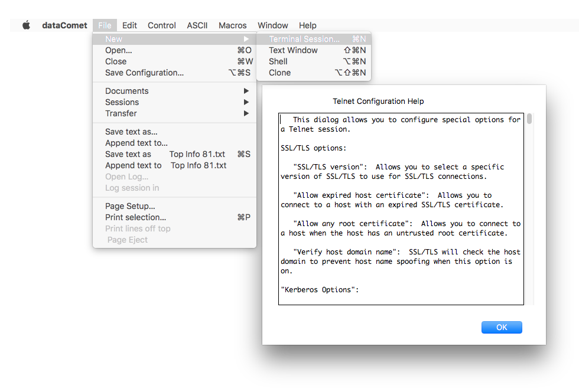Open the Apple menu

[x=26, y=25]
